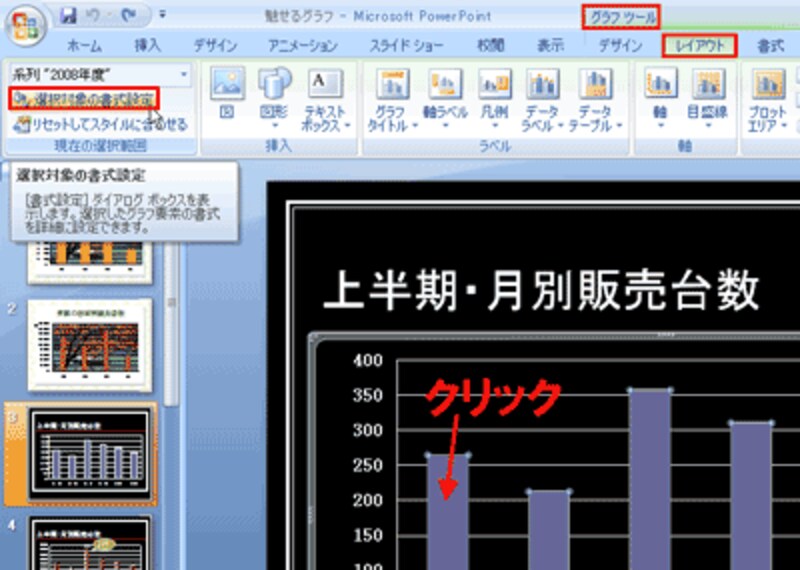Click the Office button logo

[25, 26]
